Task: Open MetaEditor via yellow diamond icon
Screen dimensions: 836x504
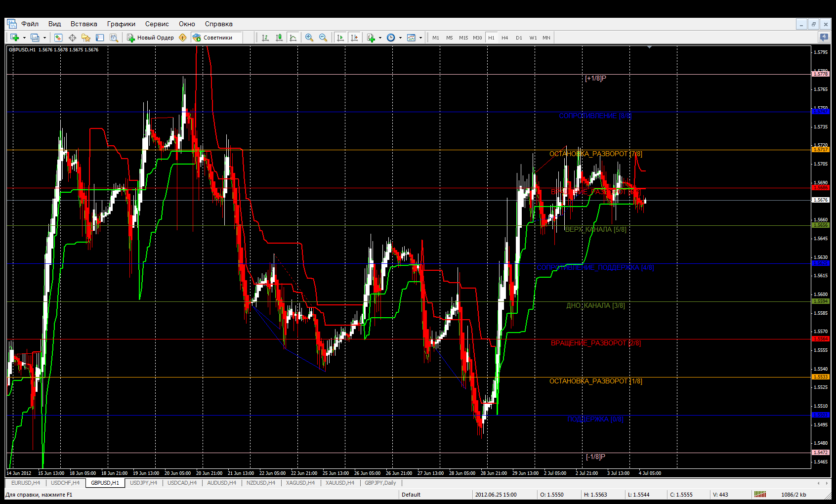Action: coord(183,38)
